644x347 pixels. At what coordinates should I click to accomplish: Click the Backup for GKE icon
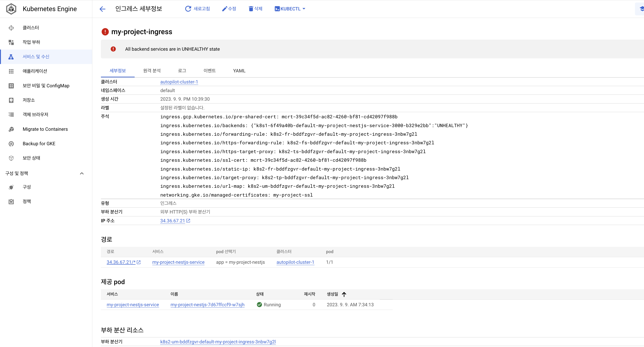(11, 144)
